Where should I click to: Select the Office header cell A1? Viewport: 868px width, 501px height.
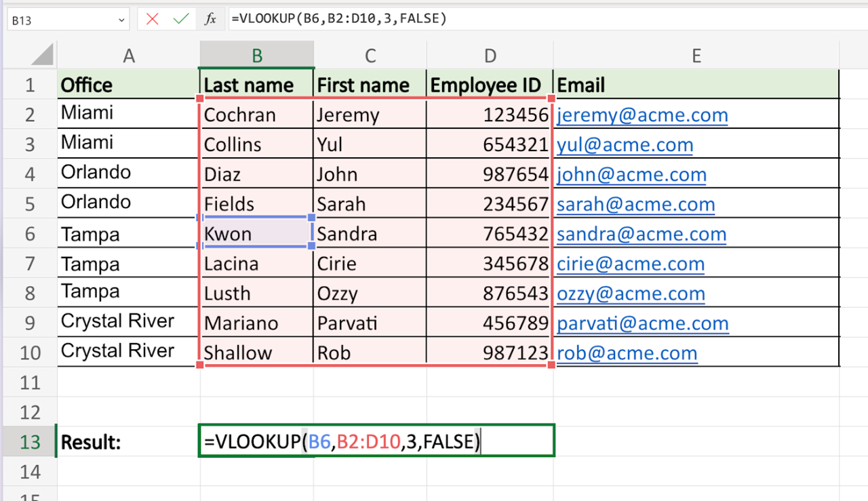click(129, 85)
